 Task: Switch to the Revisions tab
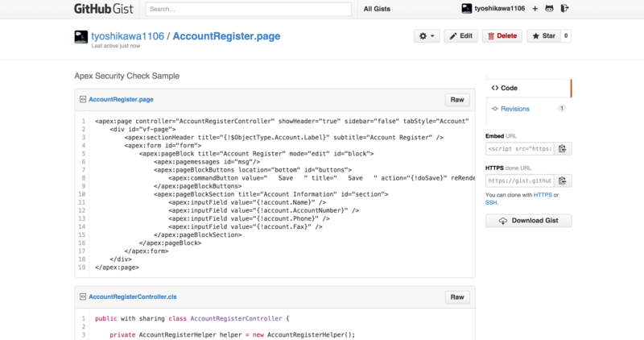click(x=528, y=109)
